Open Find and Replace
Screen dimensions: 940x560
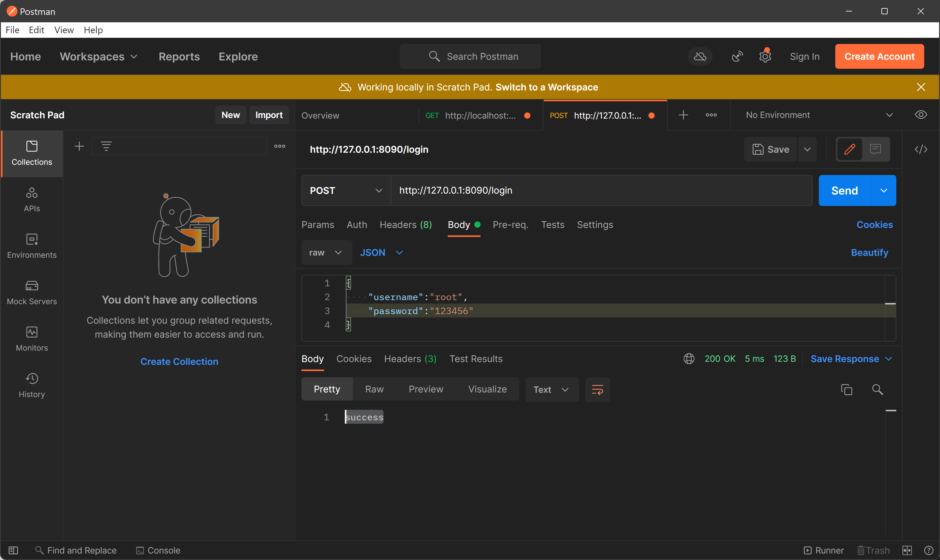(x=76, y=551)
